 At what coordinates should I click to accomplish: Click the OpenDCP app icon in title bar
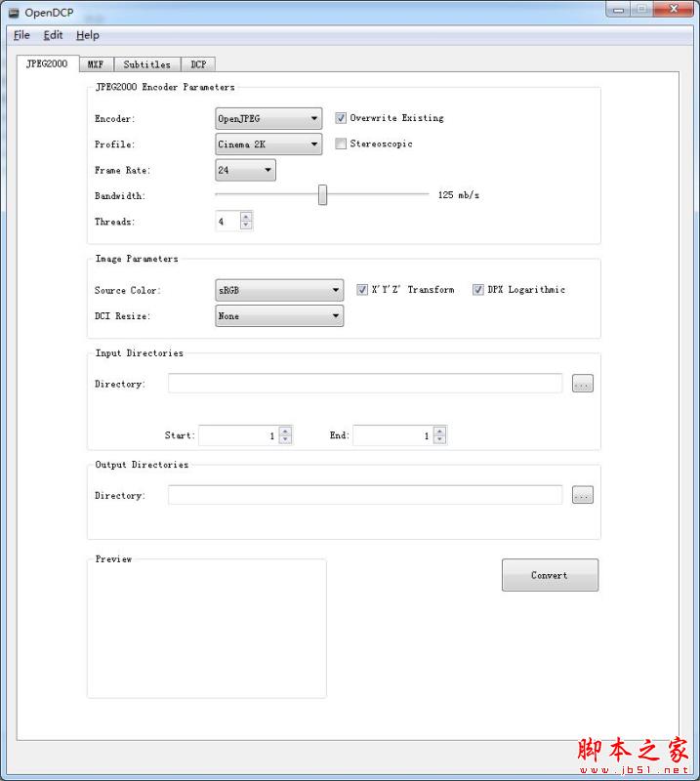click(14, 12)
